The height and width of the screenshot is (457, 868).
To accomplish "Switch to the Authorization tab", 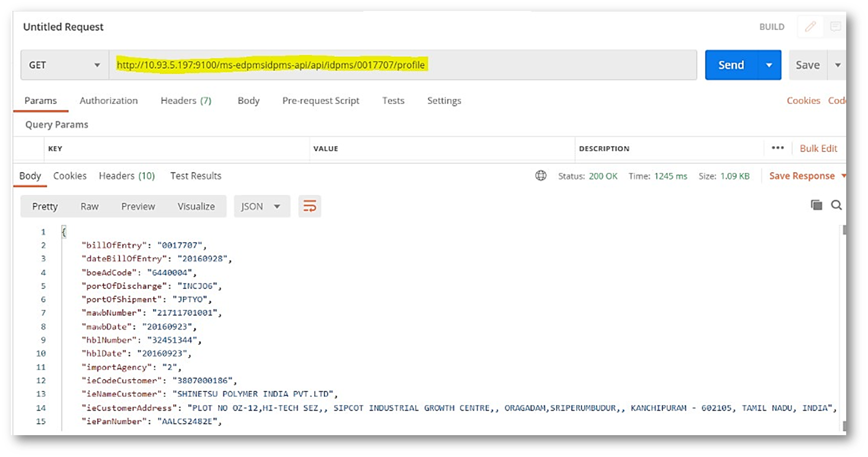I will coord(109,100).
